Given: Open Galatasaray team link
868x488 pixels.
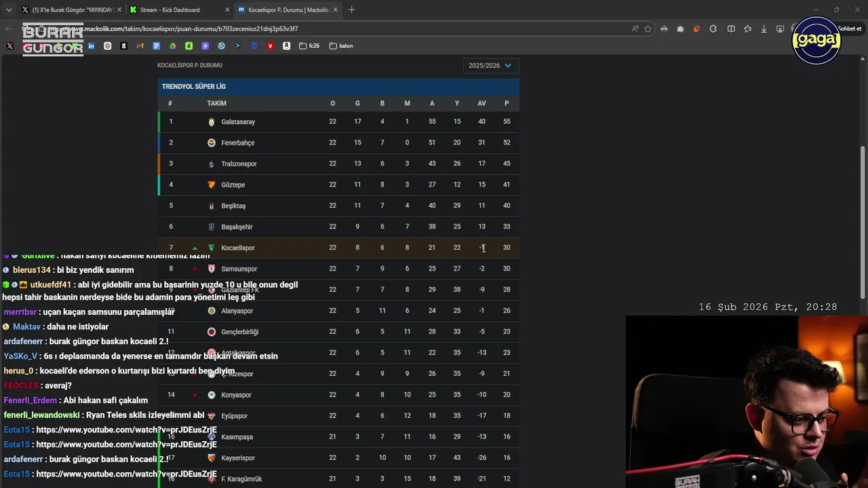Looking at the screenshot, I should point(238,122).
